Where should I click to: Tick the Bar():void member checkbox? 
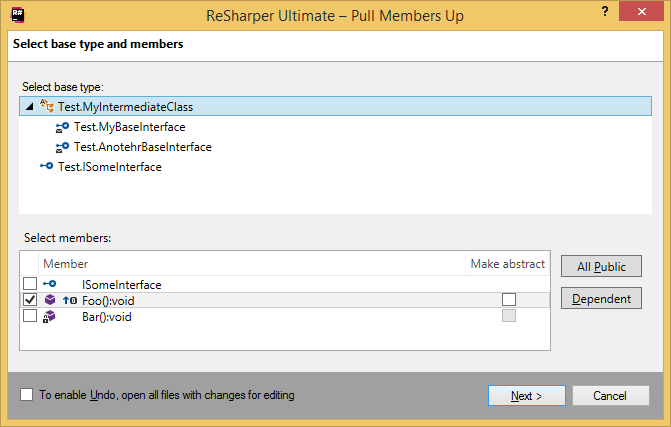tap(30, 316)
